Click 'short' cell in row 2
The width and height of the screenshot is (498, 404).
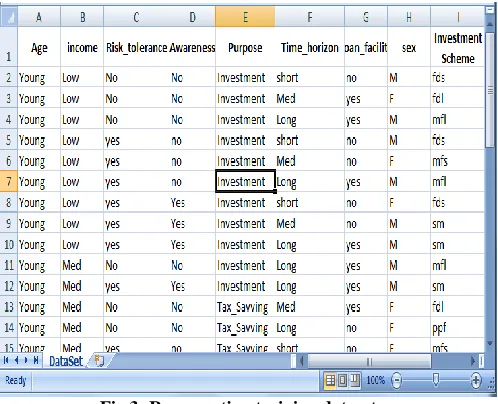[x=310, y=77]
